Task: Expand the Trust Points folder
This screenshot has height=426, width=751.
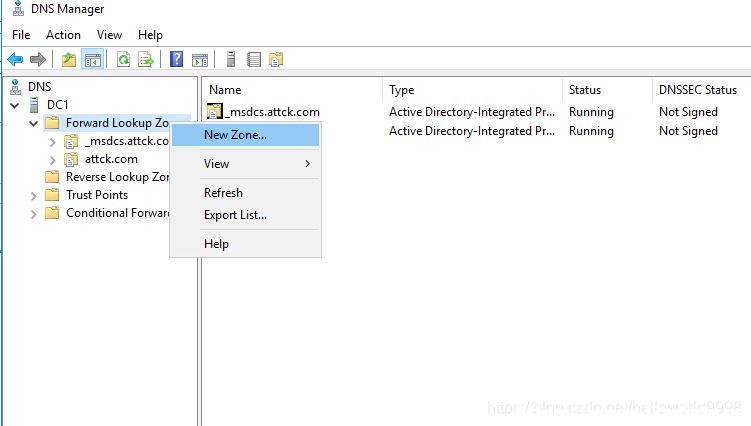Action: click(x=33, y=196)
